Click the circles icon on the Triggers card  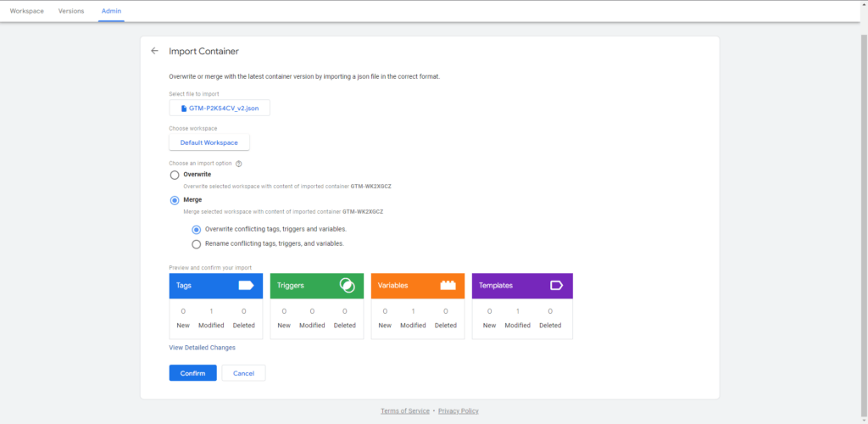click(347, 286)
